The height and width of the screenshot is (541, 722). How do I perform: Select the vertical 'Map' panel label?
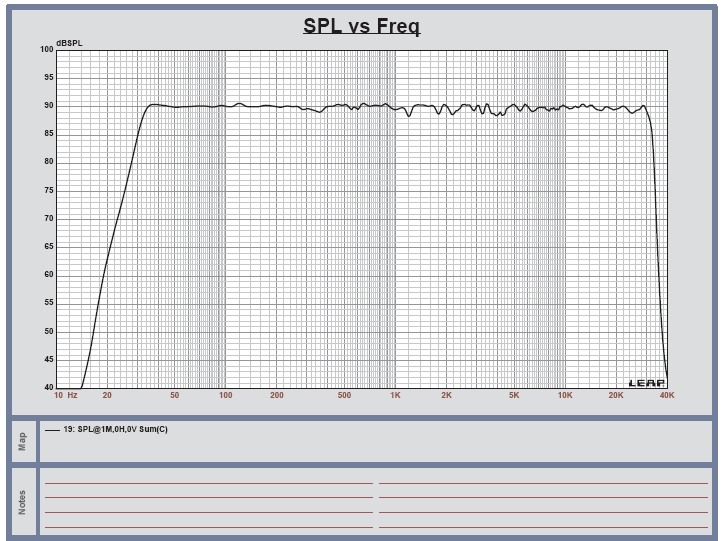point(23,441)
